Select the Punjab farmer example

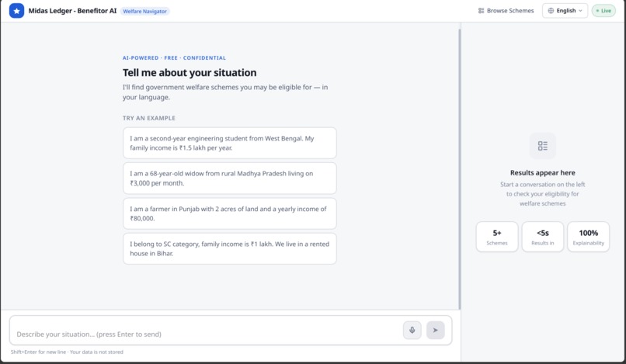tap(230, 213)
